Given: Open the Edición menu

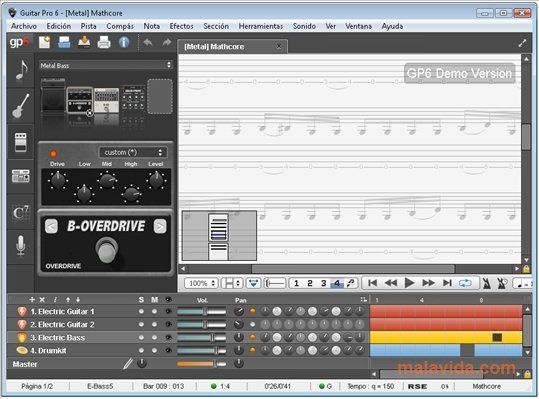Looking at the screenshot, I should [x=59, y=26].
